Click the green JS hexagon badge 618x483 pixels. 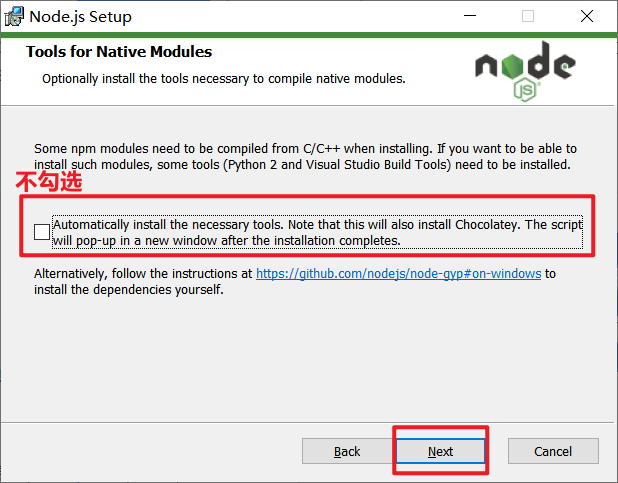click(x=525, y=90)
